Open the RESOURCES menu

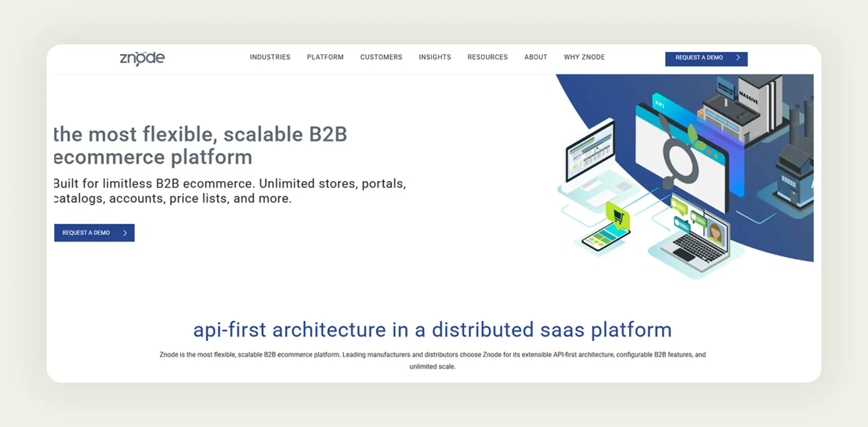(x=487, y=57)
